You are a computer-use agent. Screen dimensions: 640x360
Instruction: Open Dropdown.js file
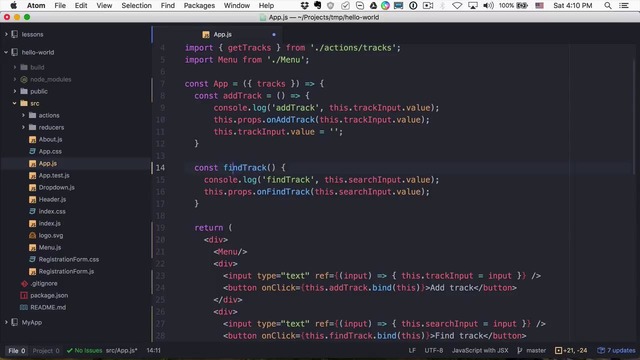tap(56, 187)
